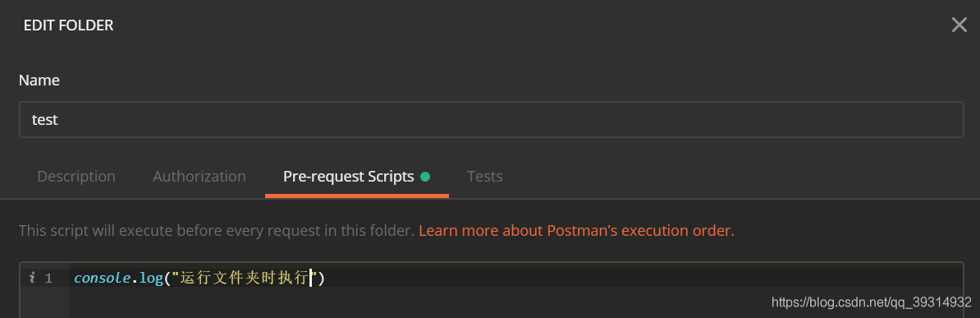The image size is (980, 318).
Task: Close the Edit Folder dialog
Action: tap(959, 25)
